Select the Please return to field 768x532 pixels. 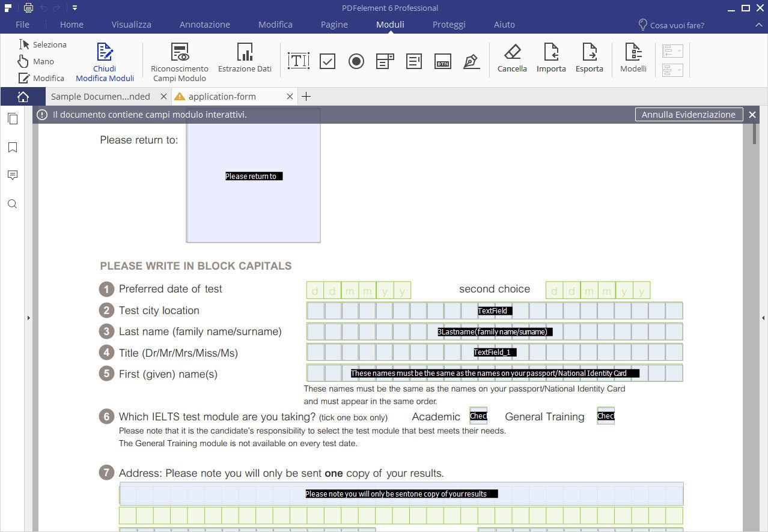(x=253, y=176)
